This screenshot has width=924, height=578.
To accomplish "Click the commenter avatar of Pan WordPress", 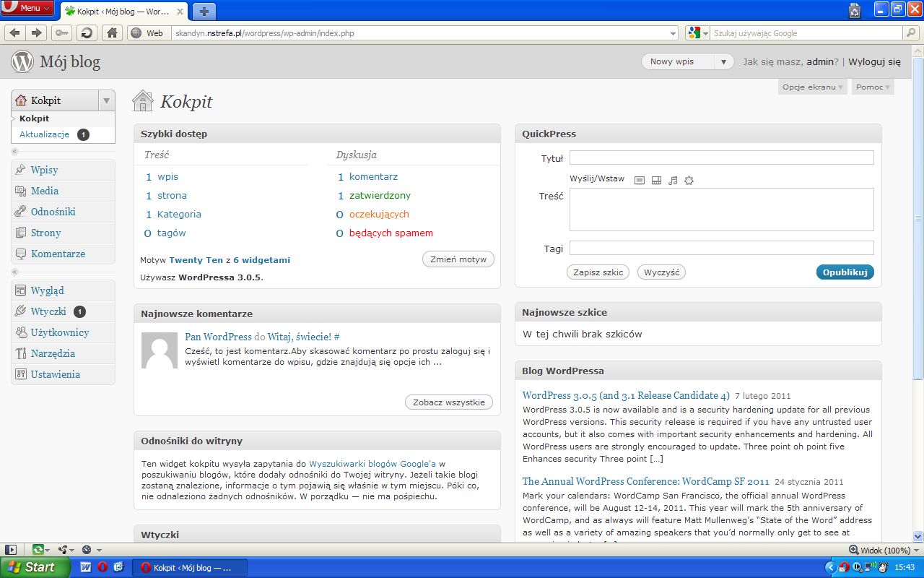I will tap(160, 350).
